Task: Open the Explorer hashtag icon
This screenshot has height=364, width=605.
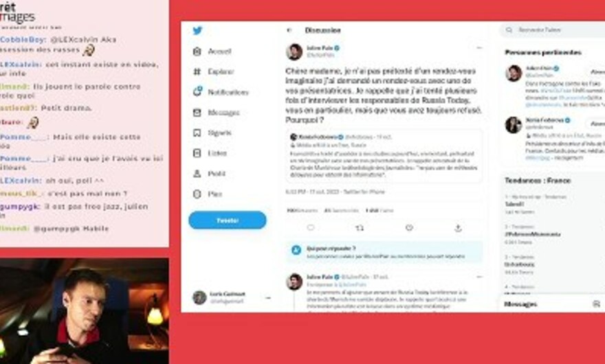Action: click(x=197, y=71)
